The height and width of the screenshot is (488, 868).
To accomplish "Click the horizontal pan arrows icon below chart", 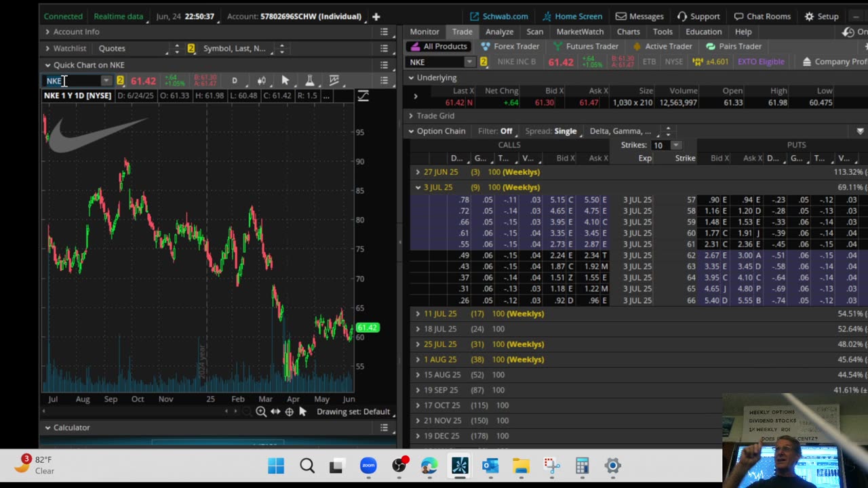I will click(275, 411).
